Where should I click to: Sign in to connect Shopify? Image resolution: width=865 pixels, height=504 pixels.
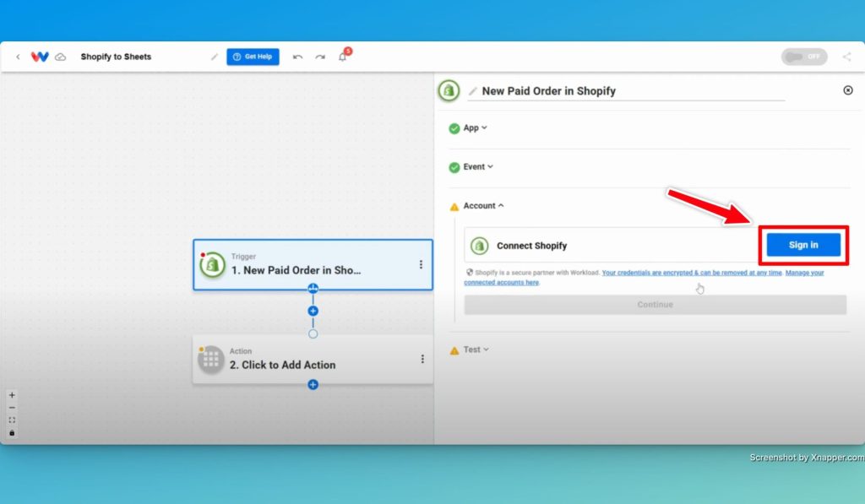point(803,245)
